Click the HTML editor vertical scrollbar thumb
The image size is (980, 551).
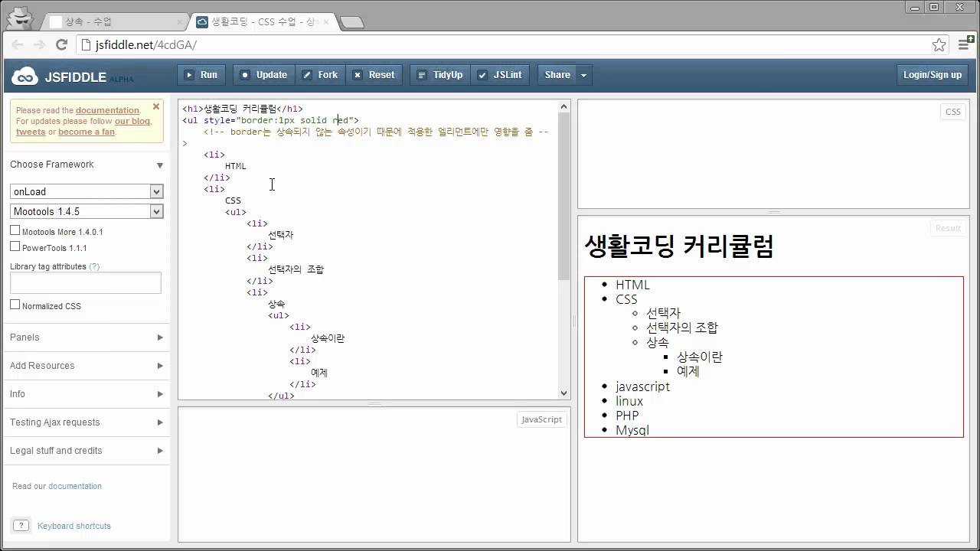564,197
